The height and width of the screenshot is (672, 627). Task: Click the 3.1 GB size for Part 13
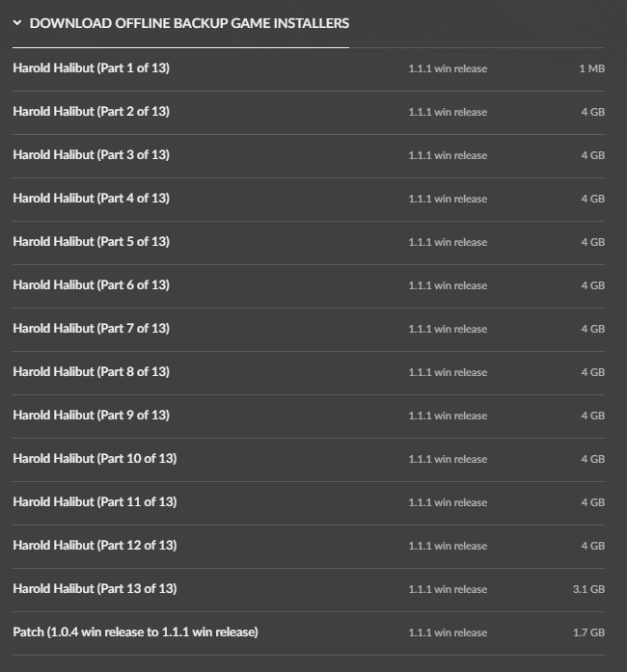coord(588,589)
